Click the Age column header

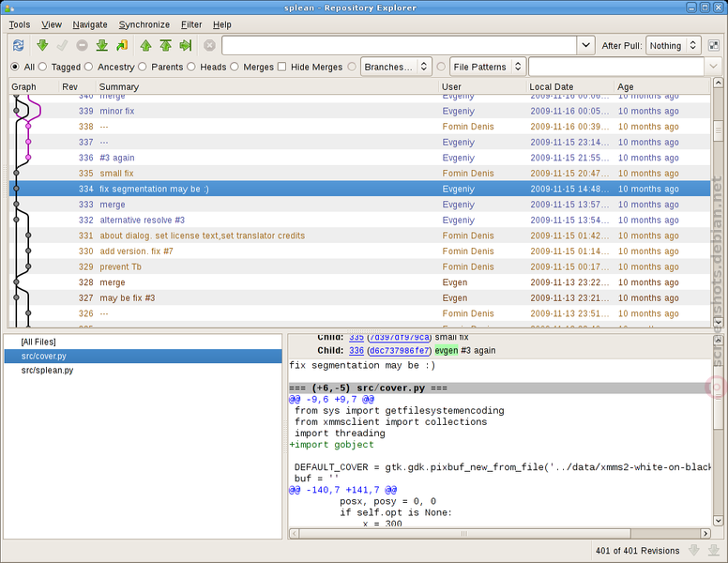pyautogui.click(x=662, y=87)
